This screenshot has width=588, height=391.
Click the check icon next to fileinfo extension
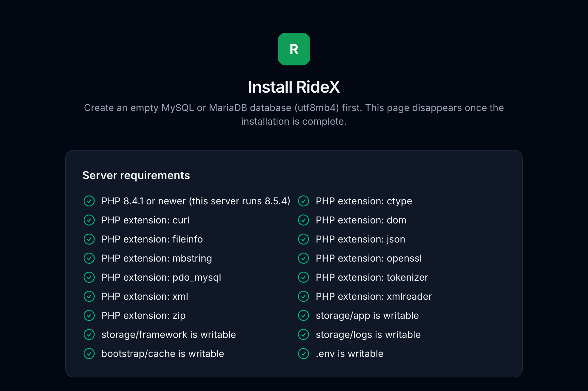point(89,239)
